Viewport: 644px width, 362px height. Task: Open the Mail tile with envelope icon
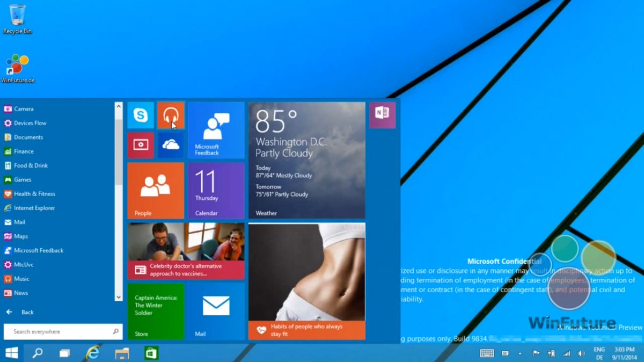[x=215, y=312]
